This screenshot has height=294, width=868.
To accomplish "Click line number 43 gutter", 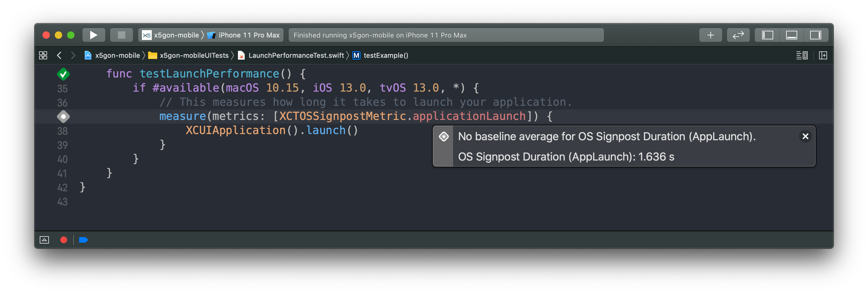I will (x=62, y=202).
